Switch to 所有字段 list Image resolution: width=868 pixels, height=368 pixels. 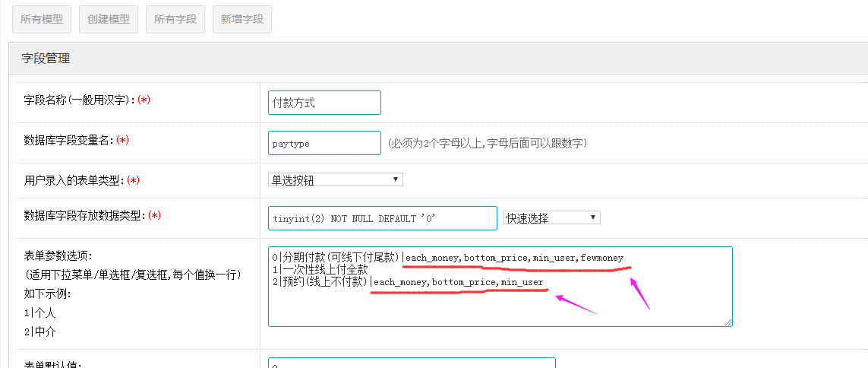(175, 20)
